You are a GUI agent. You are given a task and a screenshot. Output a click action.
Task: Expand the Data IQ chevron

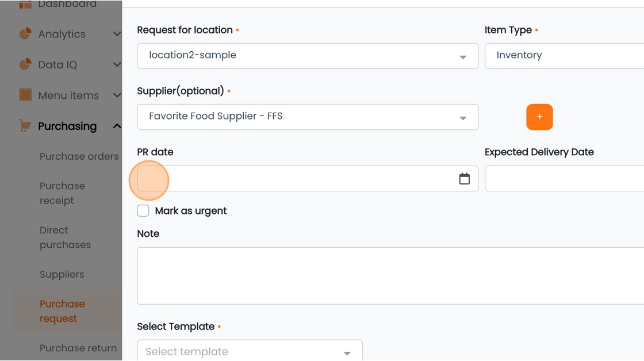117,64
